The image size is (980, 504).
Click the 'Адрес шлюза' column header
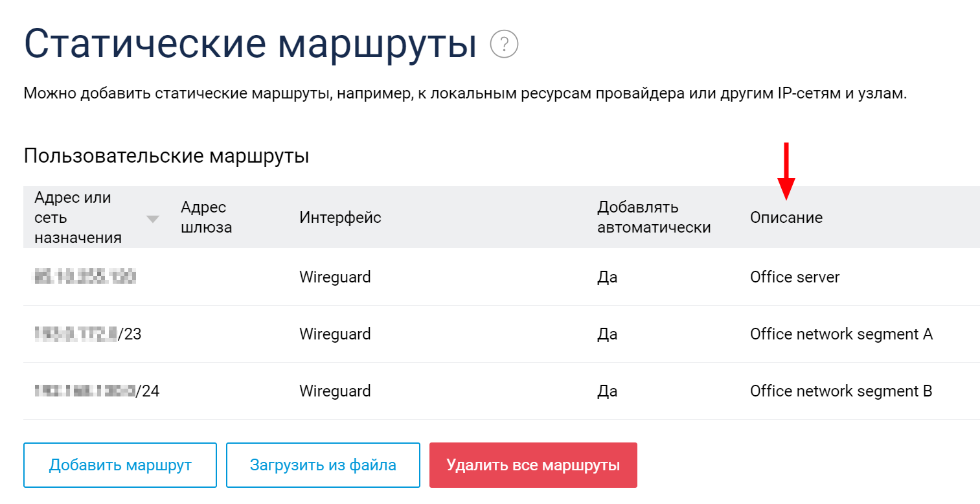[206, 218]
